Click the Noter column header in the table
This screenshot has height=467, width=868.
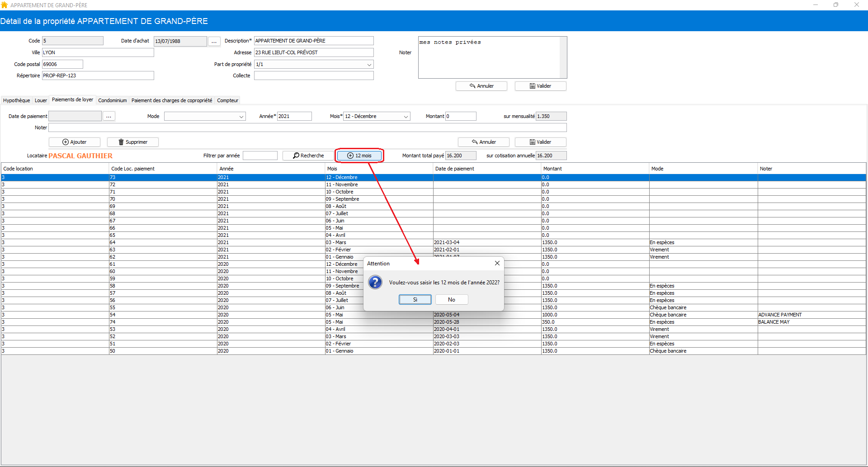click(x=812, y=169)
